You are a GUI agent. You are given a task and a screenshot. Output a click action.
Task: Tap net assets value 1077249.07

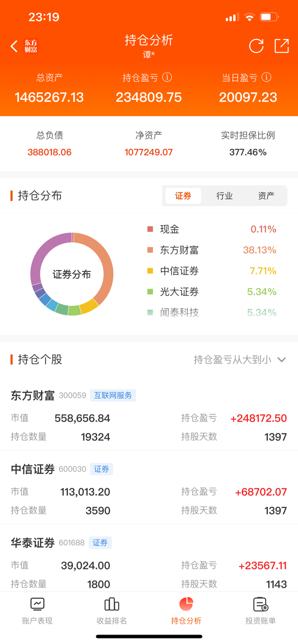click(x=149, y=152)
